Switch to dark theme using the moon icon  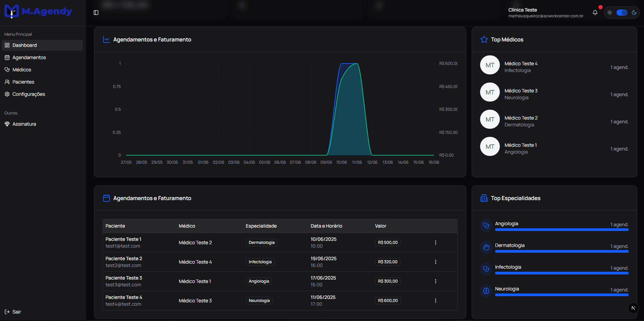[635, 12]
